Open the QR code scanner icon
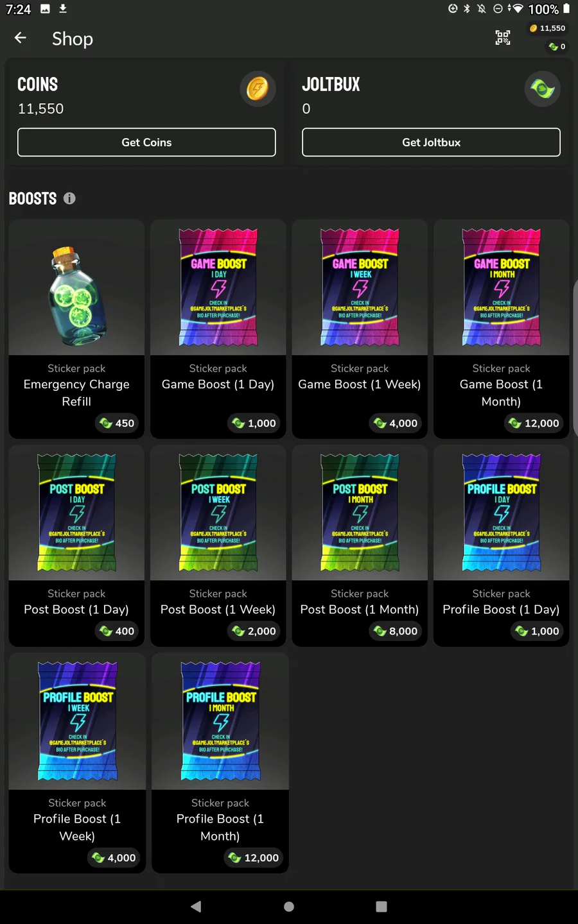Viewport: 578px width, 924px height. [503, 38]
